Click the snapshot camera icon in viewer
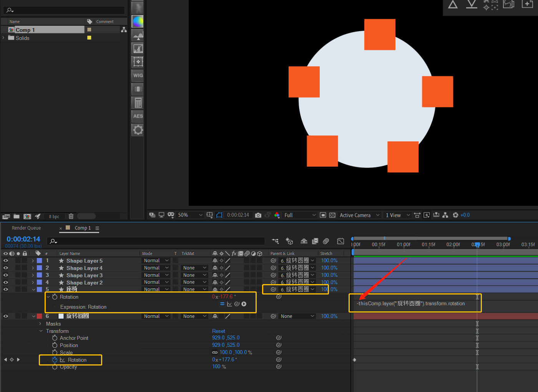The width and height of the screenshot is (538, 392). tap(258, 215)
